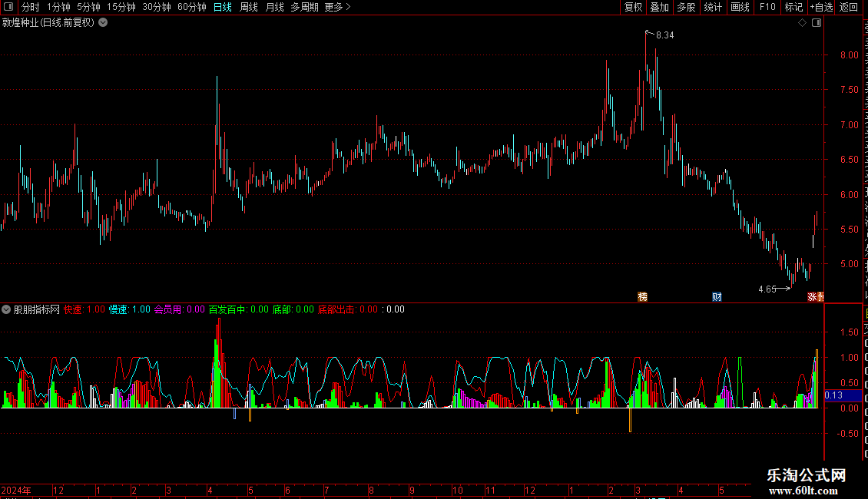
Task: Open F10 company information
Action: coord(767,7)
